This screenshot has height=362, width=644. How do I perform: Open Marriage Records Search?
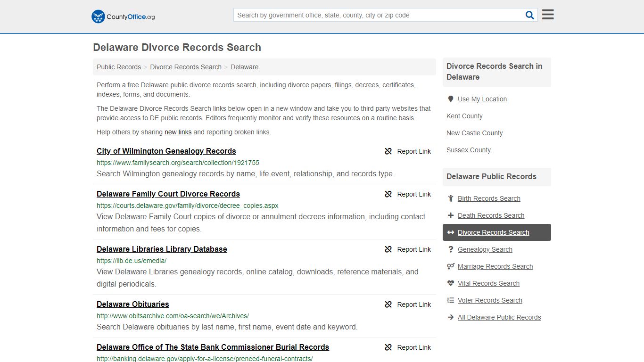click(x=495, y=266)
